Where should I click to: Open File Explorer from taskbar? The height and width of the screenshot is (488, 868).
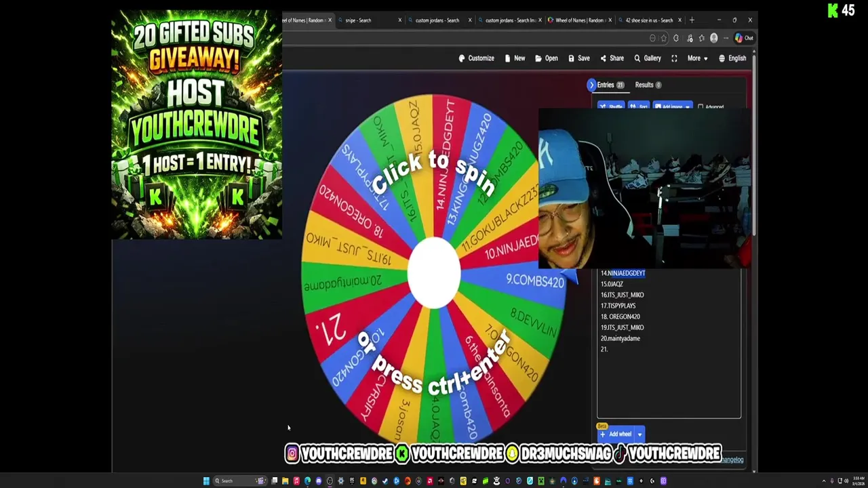tap(285, 481)
